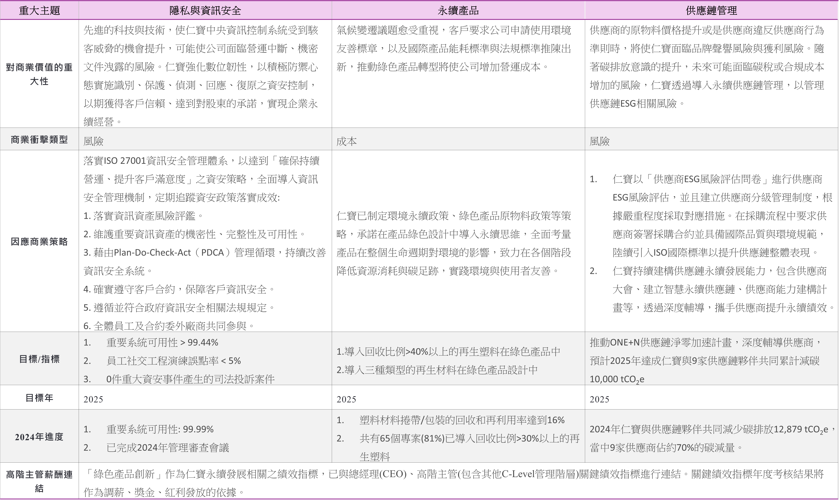839x504 pixels.
Task: Click the line 導入回收比例>40%以上的再生塑料
Action: click(448, 352)
